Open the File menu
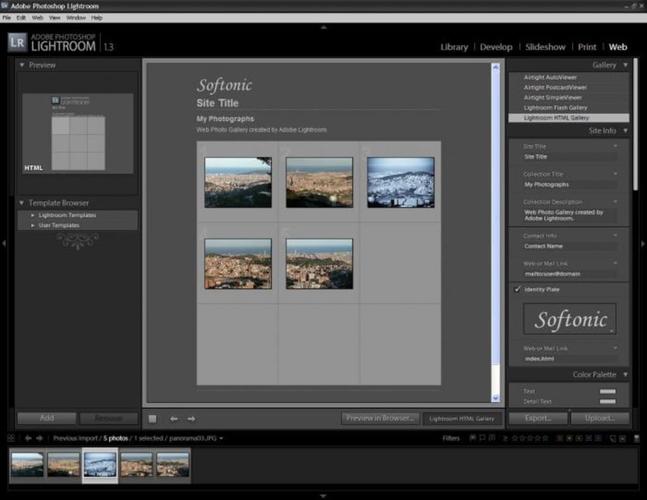This screenshot has width=647, height=500. [x=7, y=18]
